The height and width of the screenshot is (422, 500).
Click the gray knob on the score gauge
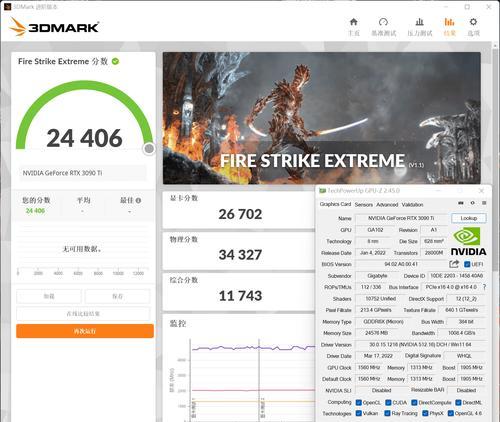point(149,149)
